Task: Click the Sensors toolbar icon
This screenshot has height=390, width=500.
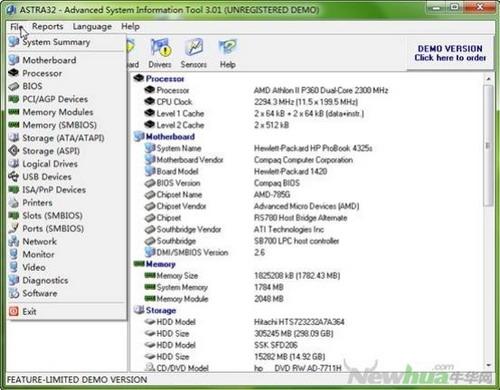Action: [x=194, y=53]
